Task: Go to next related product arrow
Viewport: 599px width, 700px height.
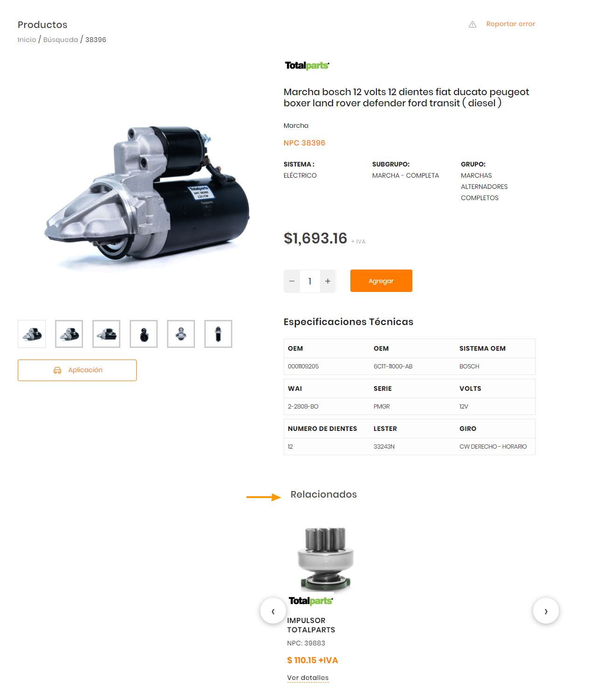Action: (x=546, y=610)
